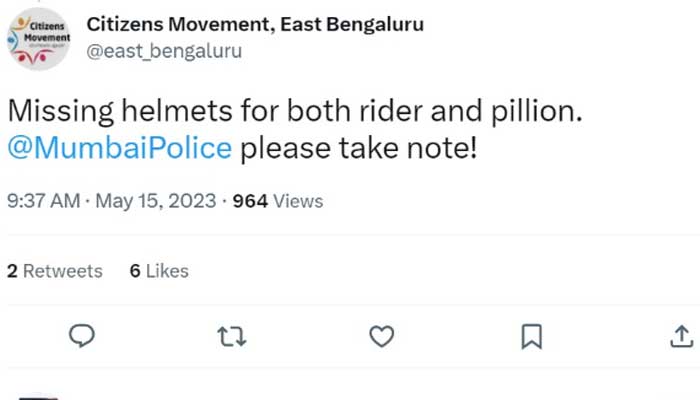Like the tweet with the heart icon

382,336
